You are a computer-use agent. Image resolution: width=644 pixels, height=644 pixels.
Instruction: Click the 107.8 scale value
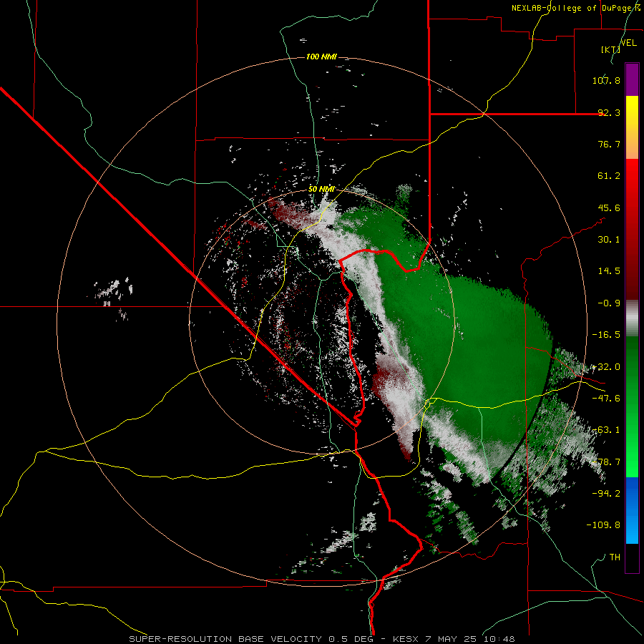(606, 80)
